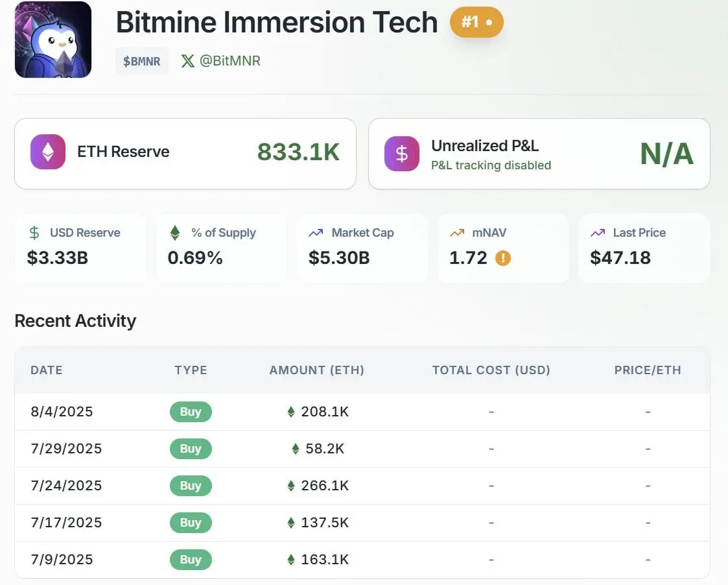The image size is (728, 585).
Task: Click the Buy badge in the 7/17/2025 row
Action: pyautogui.click(x=191, y=522)
